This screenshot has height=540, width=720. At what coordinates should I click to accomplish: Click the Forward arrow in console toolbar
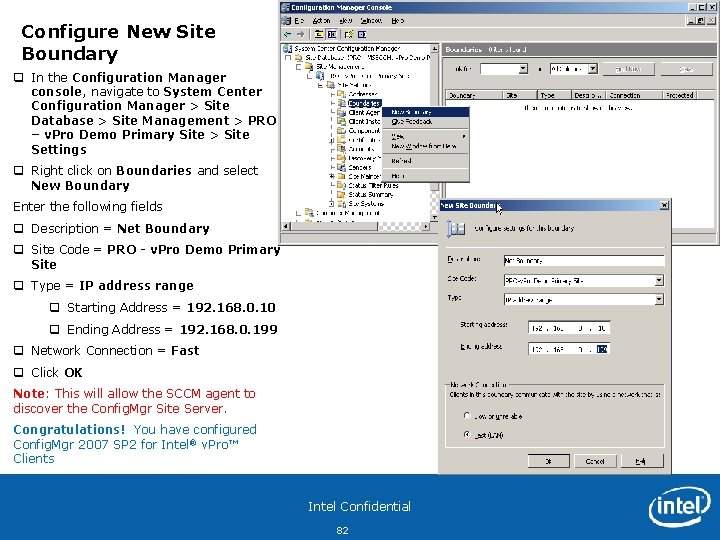300,34
